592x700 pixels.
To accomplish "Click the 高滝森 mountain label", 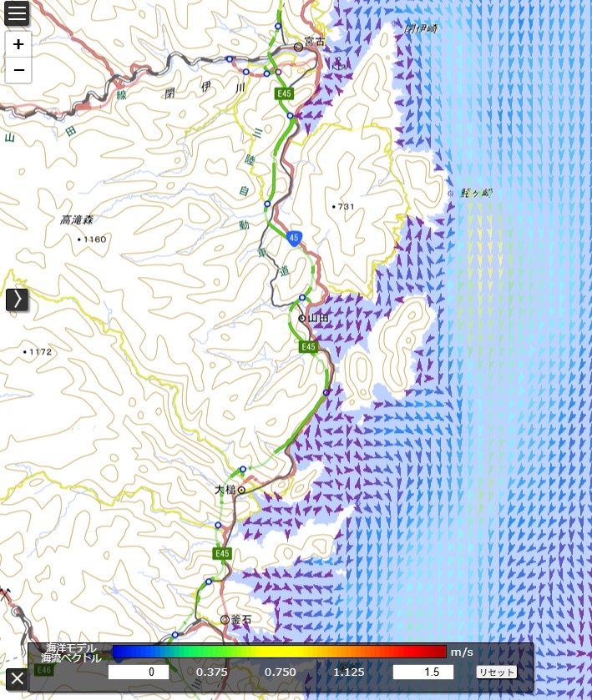I will 77,219.
